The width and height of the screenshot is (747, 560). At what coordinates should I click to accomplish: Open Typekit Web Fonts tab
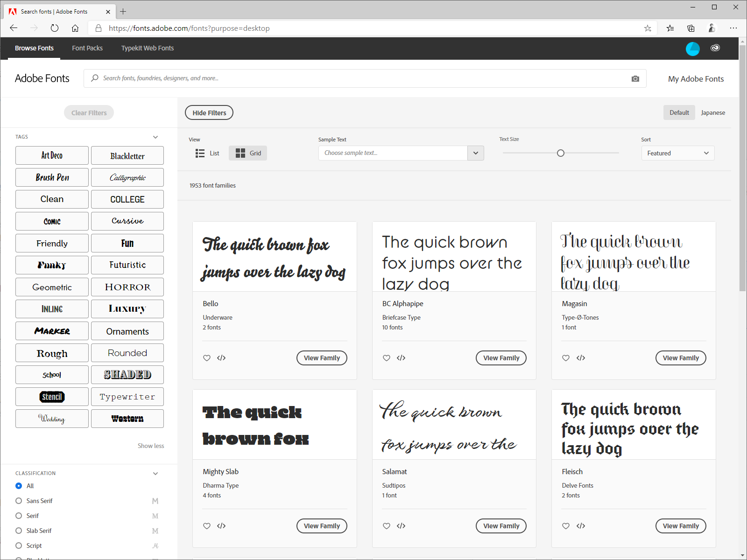coord(148,48)
